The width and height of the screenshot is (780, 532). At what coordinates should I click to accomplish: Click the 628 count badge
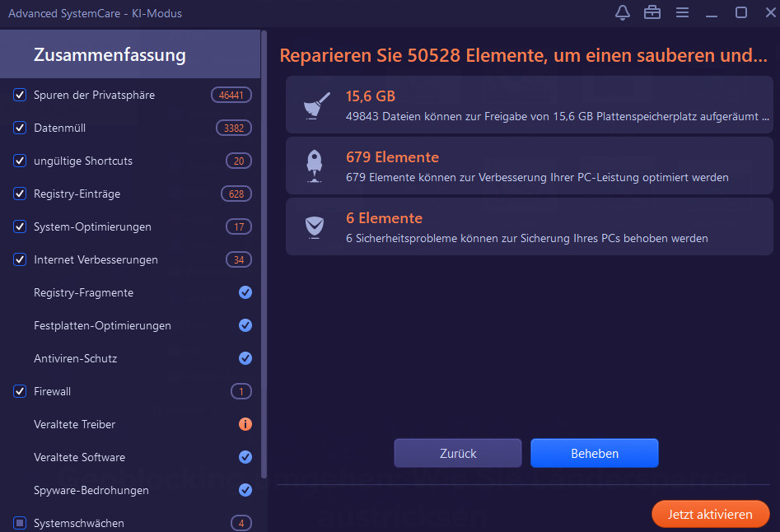236,194
